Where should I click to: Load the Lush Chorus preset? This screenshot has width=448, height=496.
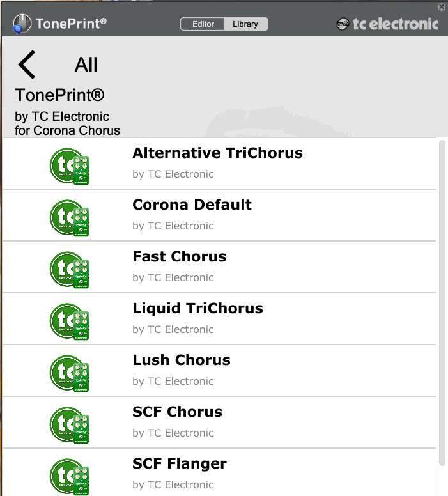(x=181, y=360)
